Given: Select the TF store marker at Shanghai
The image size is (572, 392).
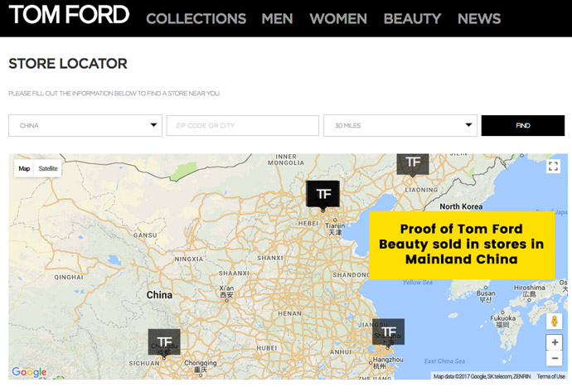Looking at the screenshot, I should click(x=388, y=332).
